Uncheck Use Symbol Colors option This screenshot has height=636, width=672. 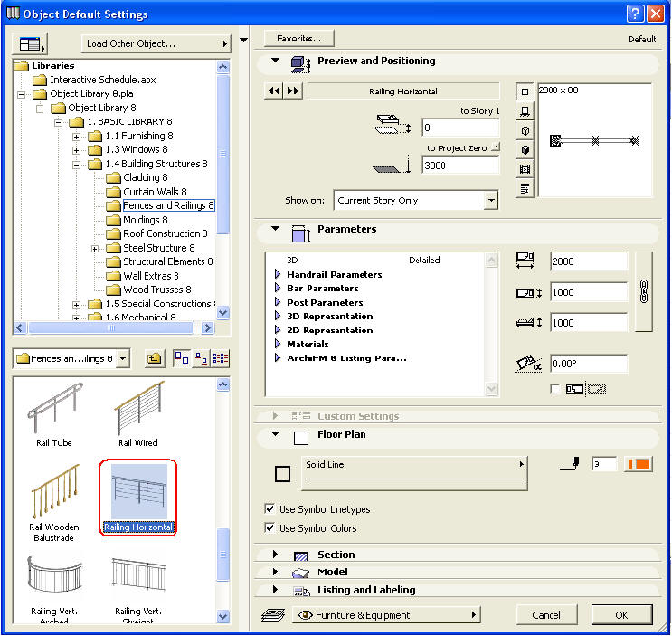click(x=270, y=528)
